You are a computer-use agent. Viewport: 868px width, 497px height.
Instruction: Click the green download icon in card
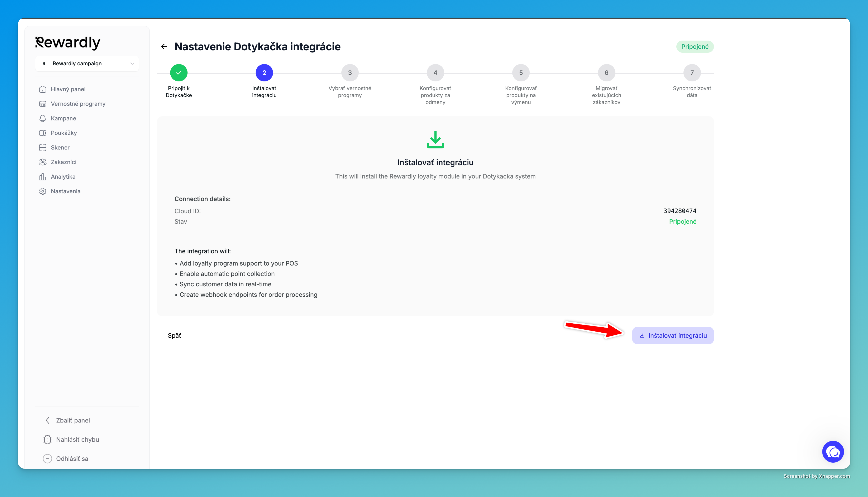pos(435,140)
